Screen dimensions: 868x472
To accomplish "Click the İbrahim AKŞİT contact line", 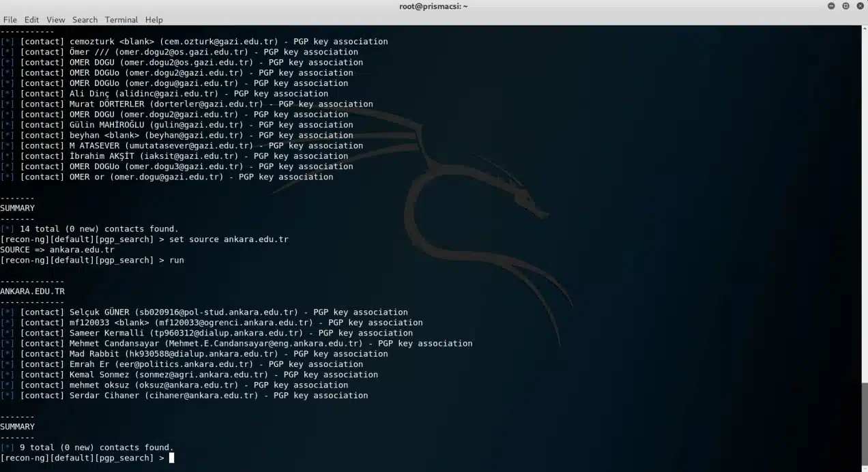I will tap(174, 156).
